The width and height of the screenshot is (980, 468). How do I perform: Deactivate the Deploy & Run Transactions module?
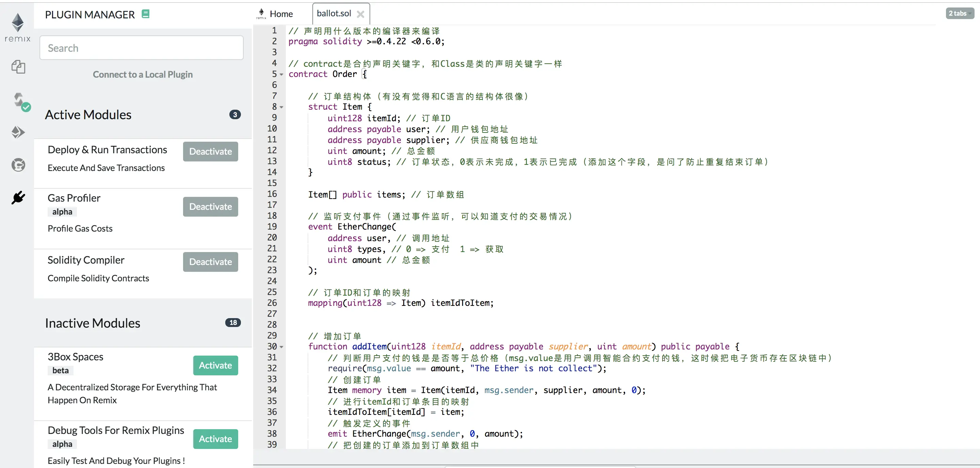(x=210, y=152)
